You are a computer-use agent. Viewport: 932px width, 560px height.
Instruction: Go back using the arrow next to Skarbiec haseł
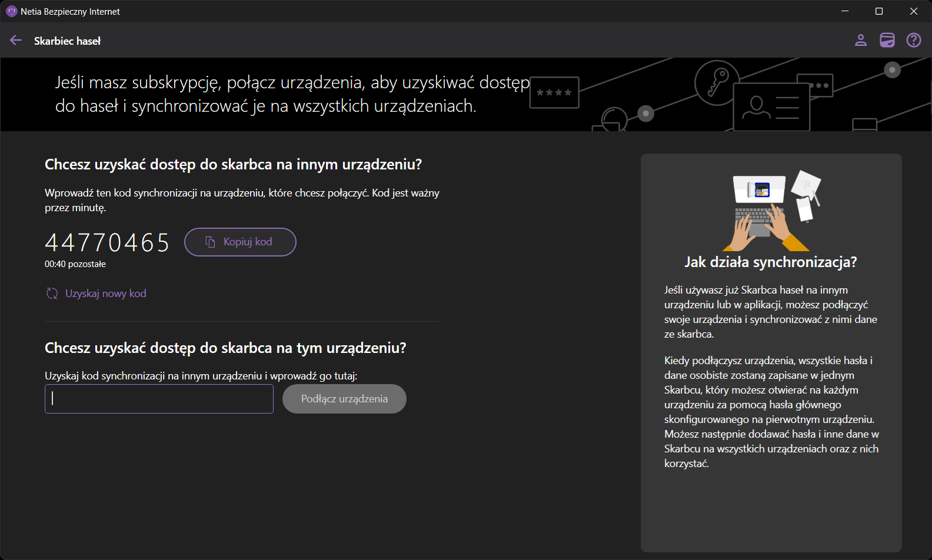click(x=16, y=41)
